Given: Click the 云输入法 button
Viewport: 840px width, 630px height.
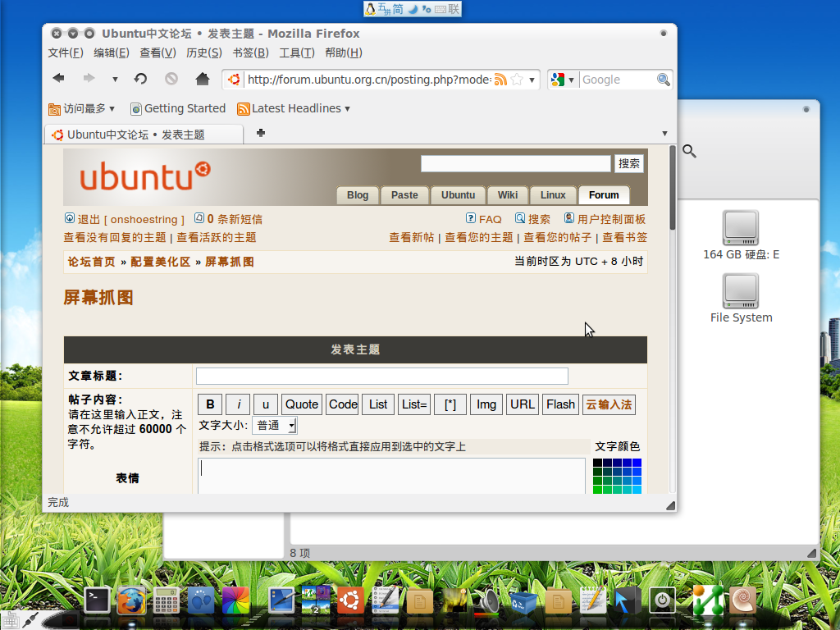Looking at the screenshot, I should click(x=609, y=404).
